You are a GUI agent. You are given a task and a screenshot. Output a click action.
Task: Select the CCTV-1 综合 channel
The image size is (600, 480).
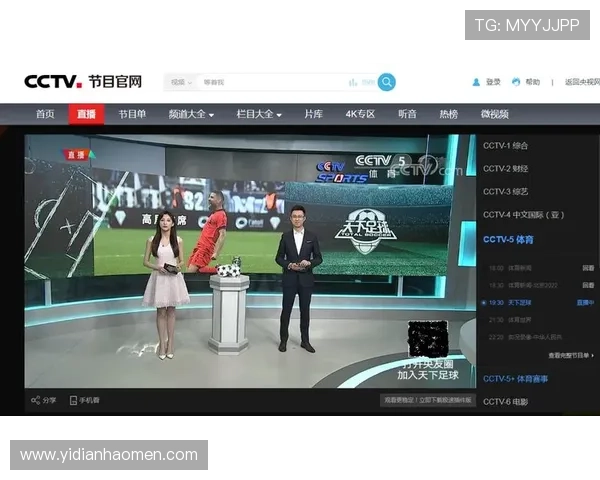(x=505, y=146)
